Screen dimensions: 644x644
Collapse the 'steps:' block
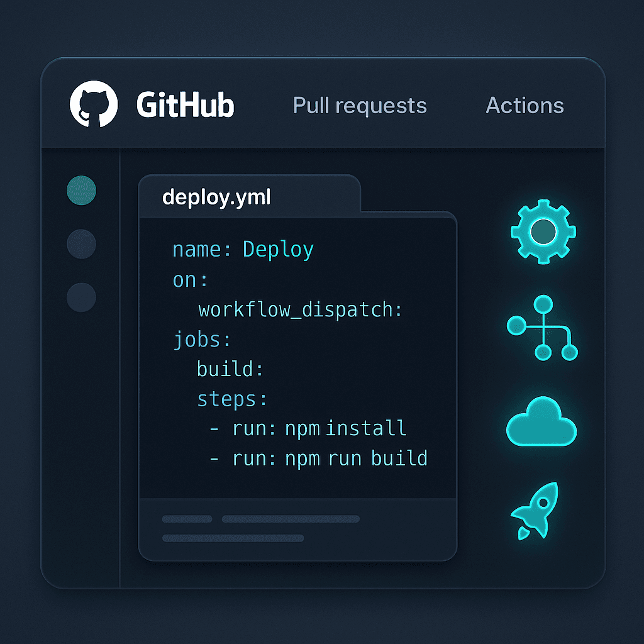click(232, 399)
